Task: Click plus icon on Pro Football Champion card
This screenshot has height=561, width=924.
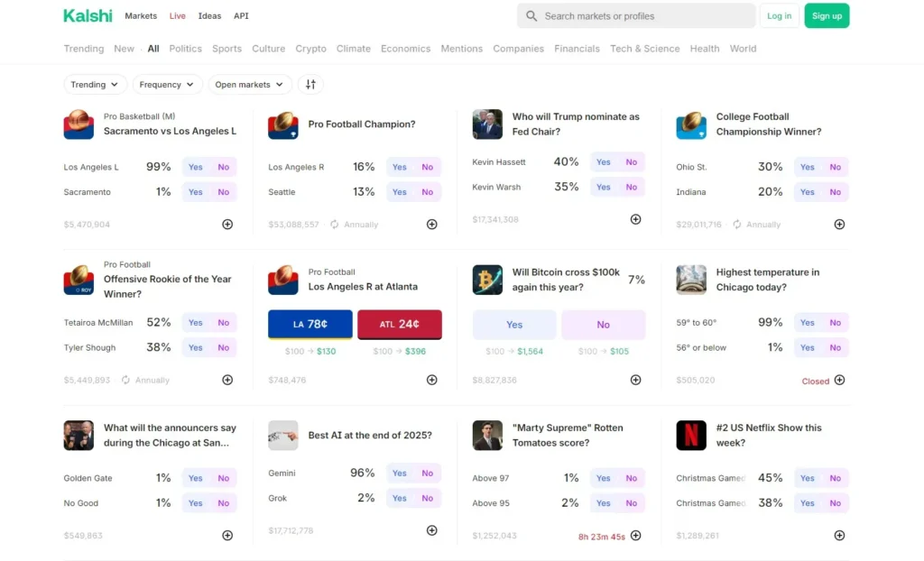Action: pyautogui.click(x=431, y=225)
